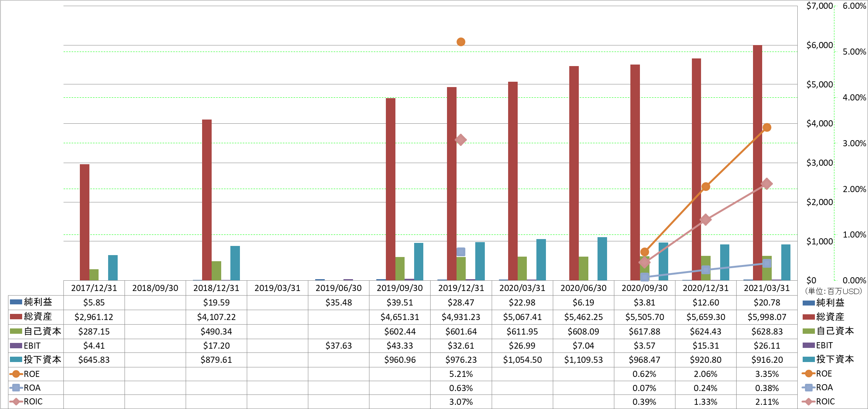Viewport: 868px width, 409px height.
Task: Select the right-side ROIC legend entry
Action: click(x=818, y=401)
